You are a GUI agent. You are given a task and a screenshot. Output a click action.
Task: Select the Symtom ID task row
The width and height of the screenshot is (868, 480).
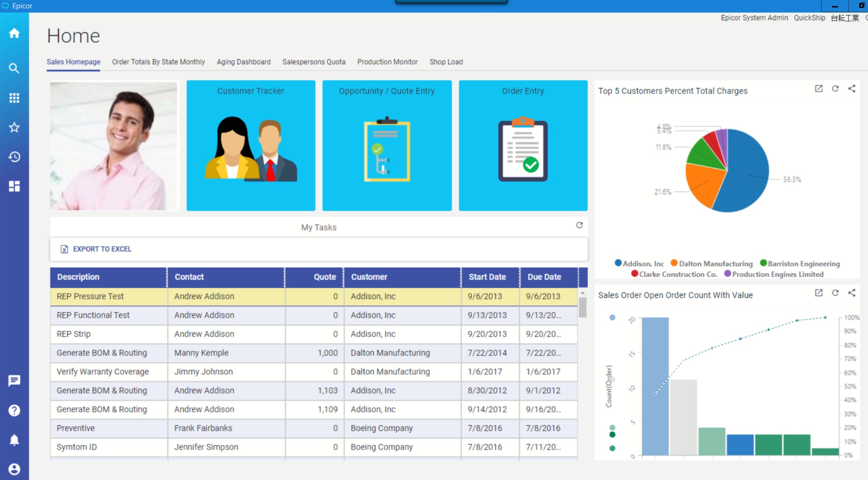click(x=314, y=447)
